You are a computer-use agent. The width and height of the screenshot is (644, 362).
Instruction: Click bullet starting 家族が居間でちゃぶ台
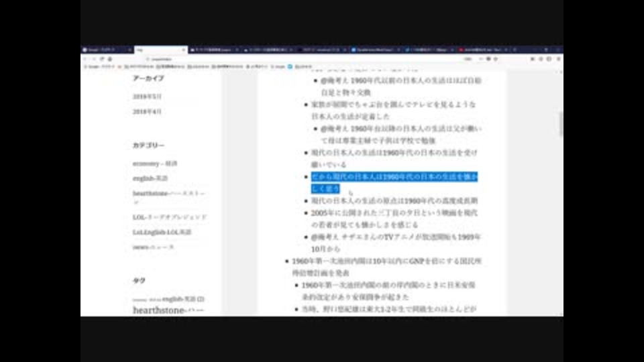pos(394,111)
